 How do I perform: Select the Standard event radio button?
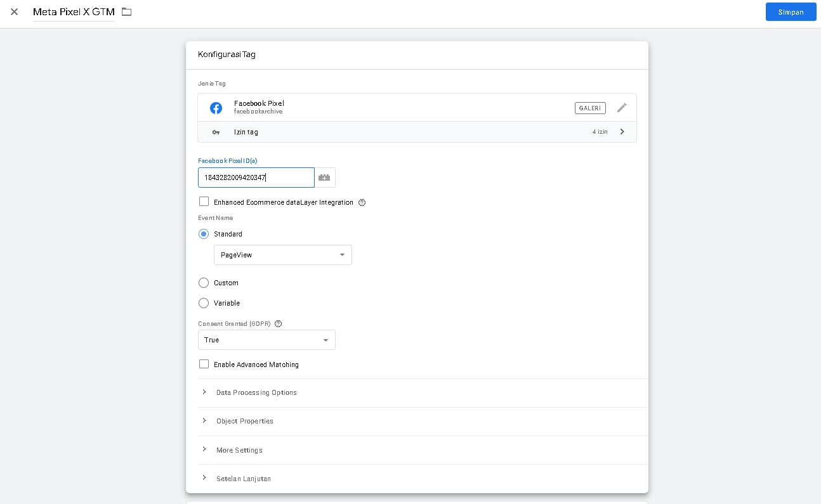point(204,234)
